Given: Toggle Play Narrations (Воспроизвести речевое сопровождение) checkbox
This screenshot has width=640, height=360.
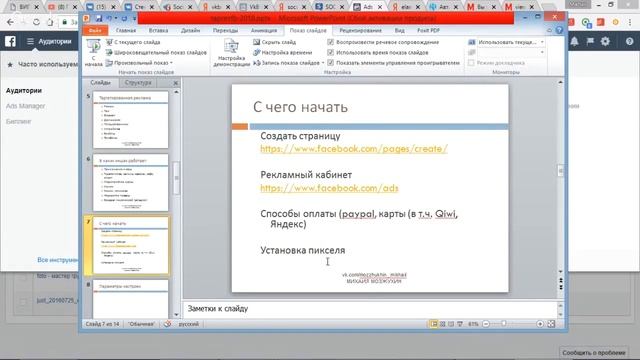Looking at the screenshot, I should point(331,42).
